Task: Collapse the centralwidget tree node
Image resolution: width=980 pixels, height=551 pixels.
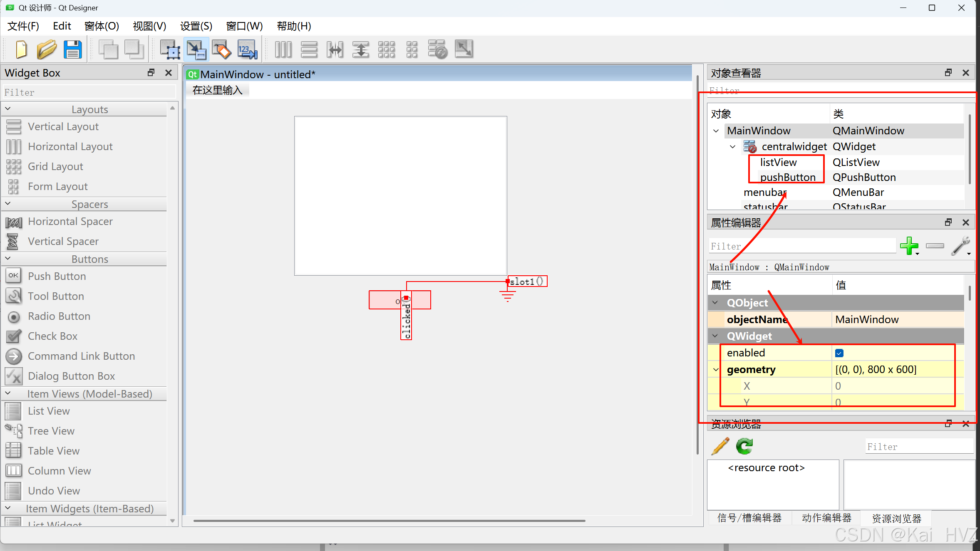Action: (732, 147)
